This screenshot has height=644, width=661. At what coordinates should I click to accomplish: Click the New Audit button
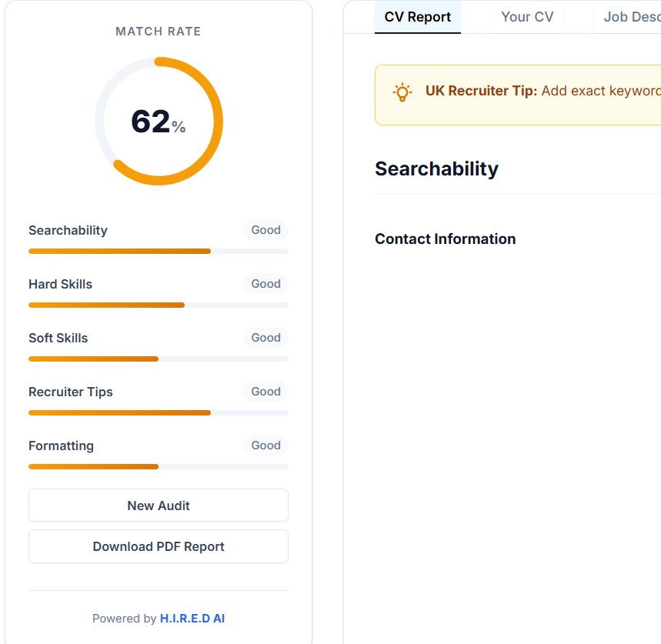(x=159, y=506)
